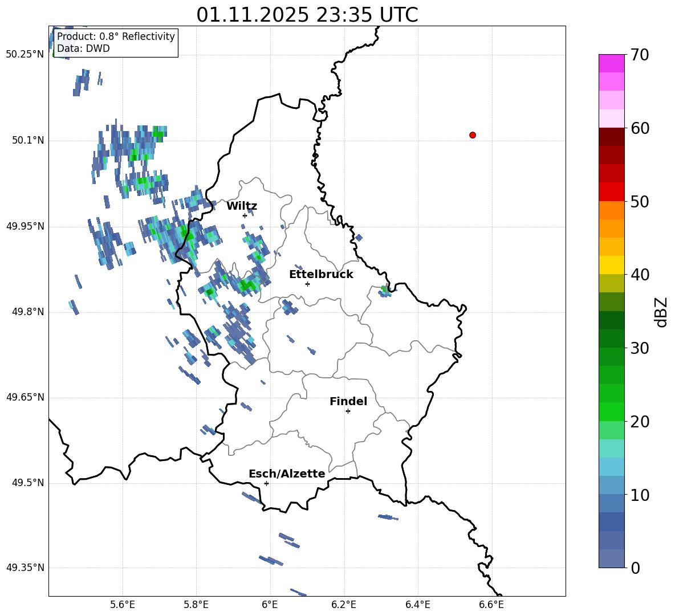Click the 50.25°N latitude label
This screenshot has height=616, width=675.
point(25,54)
